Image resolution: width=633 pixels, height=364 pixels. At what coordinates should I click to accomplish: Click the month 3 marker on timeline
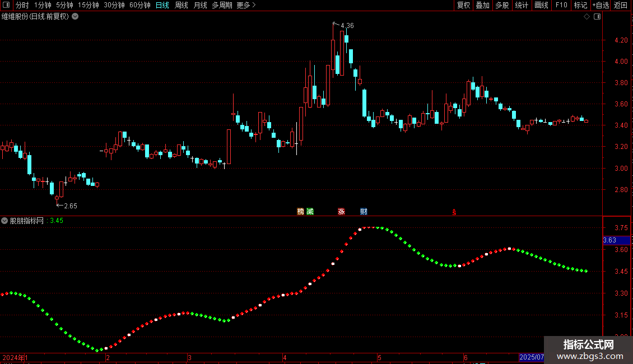189,357
